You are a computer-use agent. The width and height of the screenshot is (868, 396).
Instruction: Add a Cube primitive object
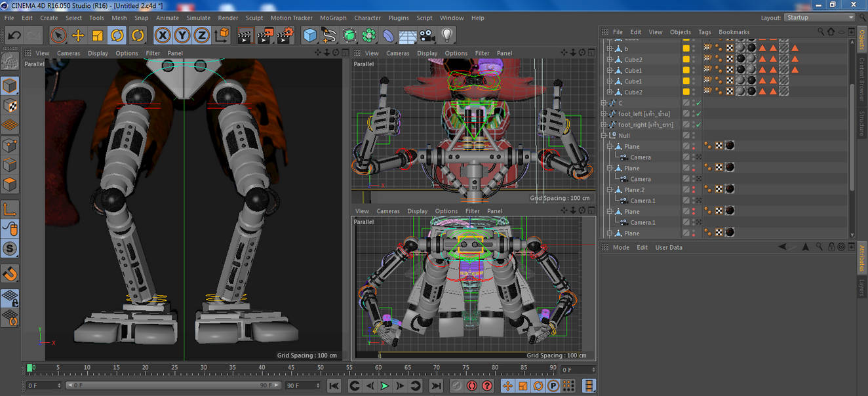310,35
